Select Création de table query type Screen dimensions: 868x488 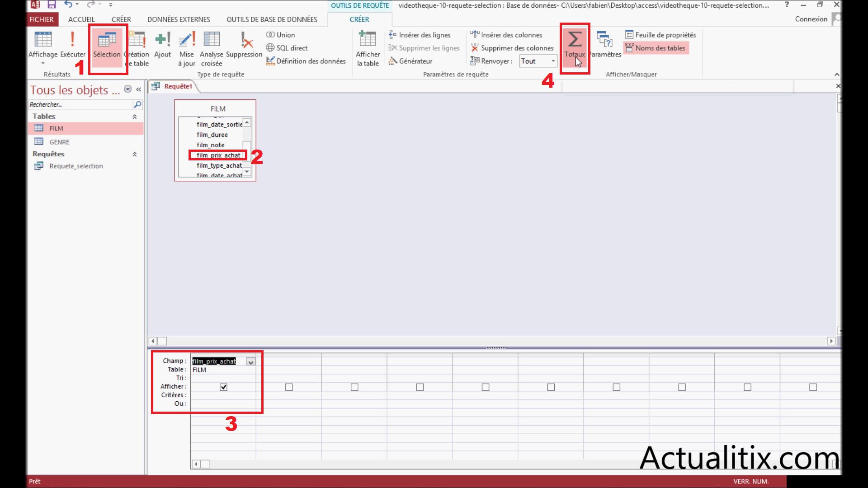click(137, 49)
